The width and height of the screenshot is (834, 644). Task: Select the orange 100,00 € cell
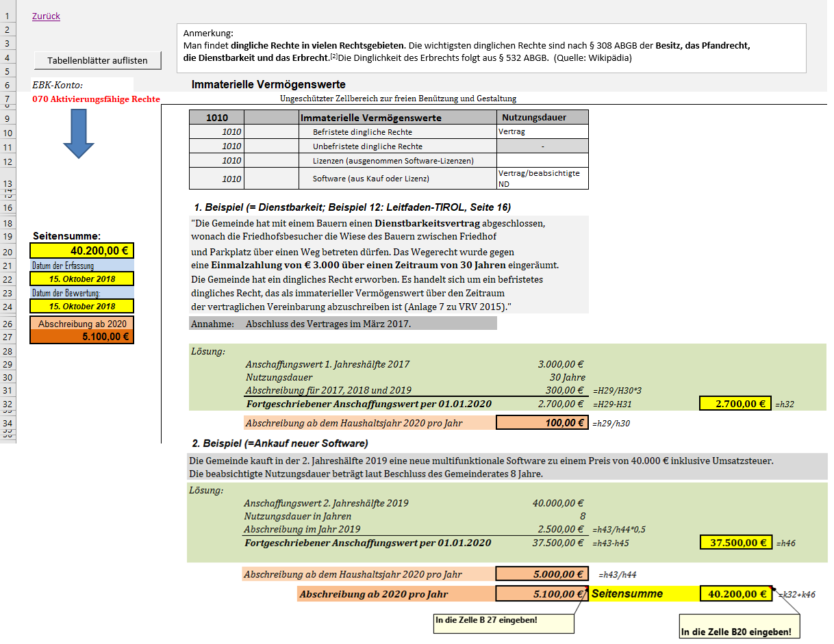coord(542,423)
